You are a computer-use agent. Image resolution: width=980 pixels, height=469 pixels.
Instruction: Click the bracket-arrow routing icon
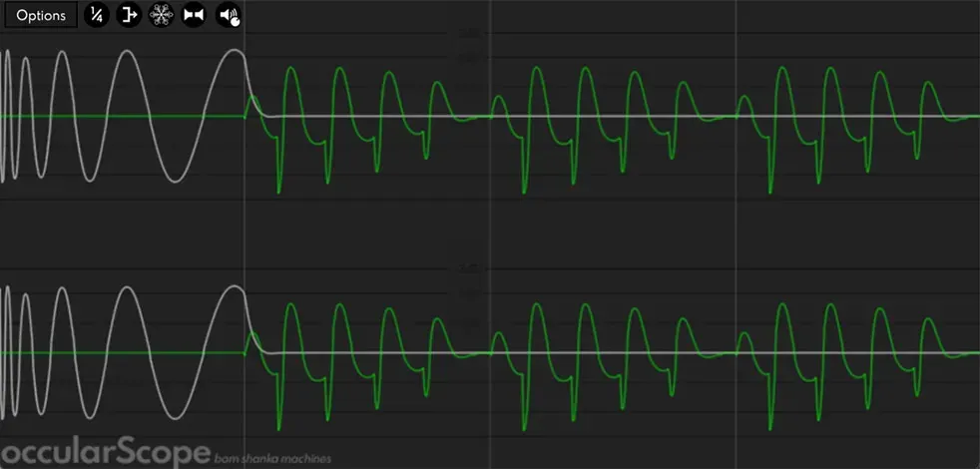(129, 15)
